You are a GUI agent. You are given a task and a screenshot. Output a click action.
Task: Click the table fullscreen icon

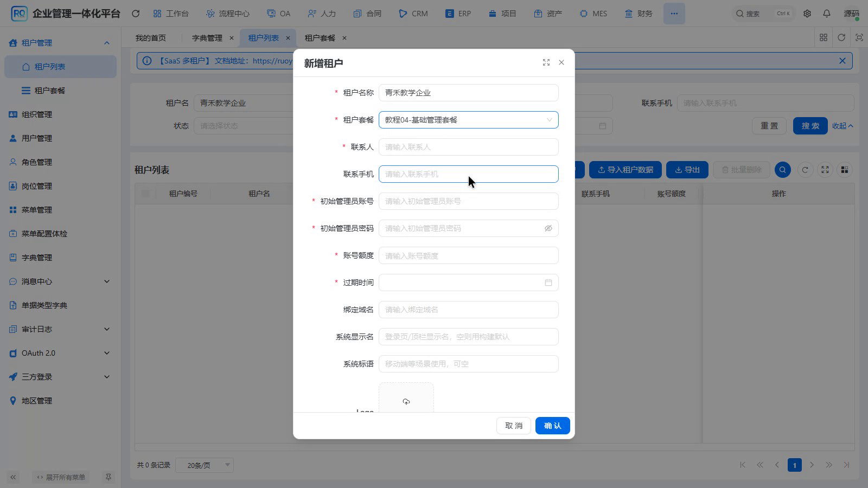(x=825, y=170)
